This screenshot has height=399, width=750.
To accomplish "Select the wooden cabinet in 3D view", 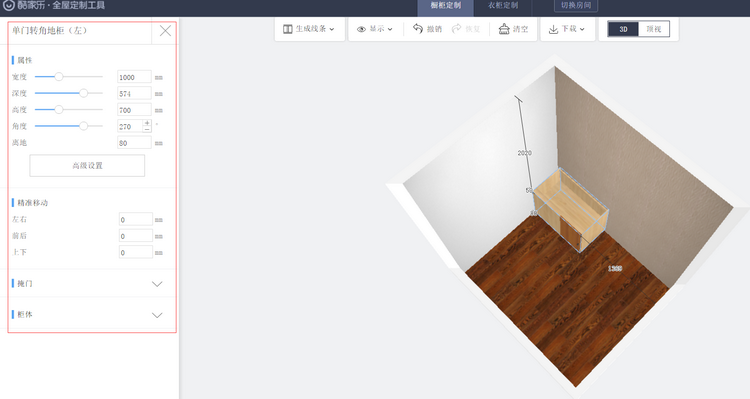I will click(570, 209).
